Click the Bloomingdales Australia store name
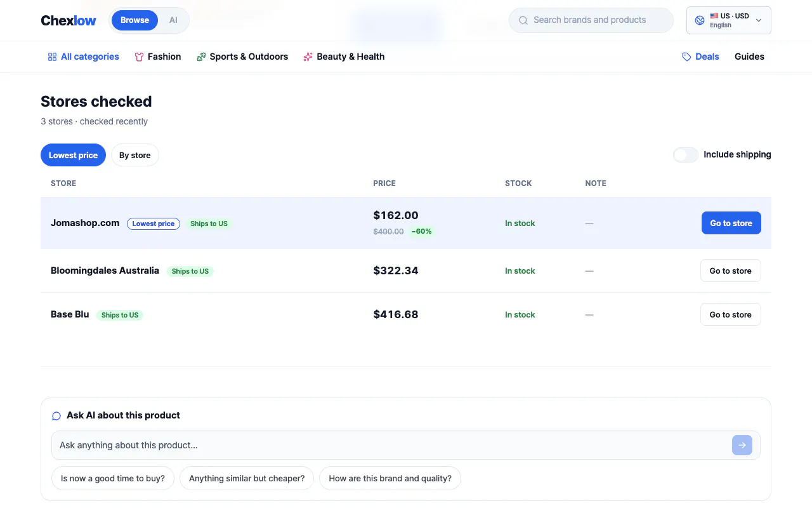 105,271
